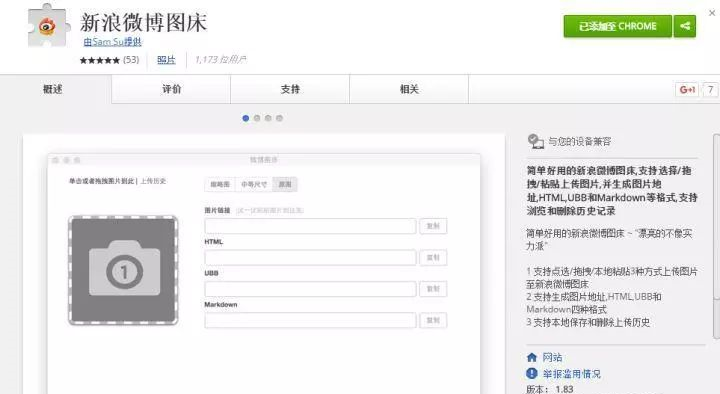The width and height of the screenshot is (720, 394).
Task: Click the (53) rating count
Action: [x=131, y=60]
